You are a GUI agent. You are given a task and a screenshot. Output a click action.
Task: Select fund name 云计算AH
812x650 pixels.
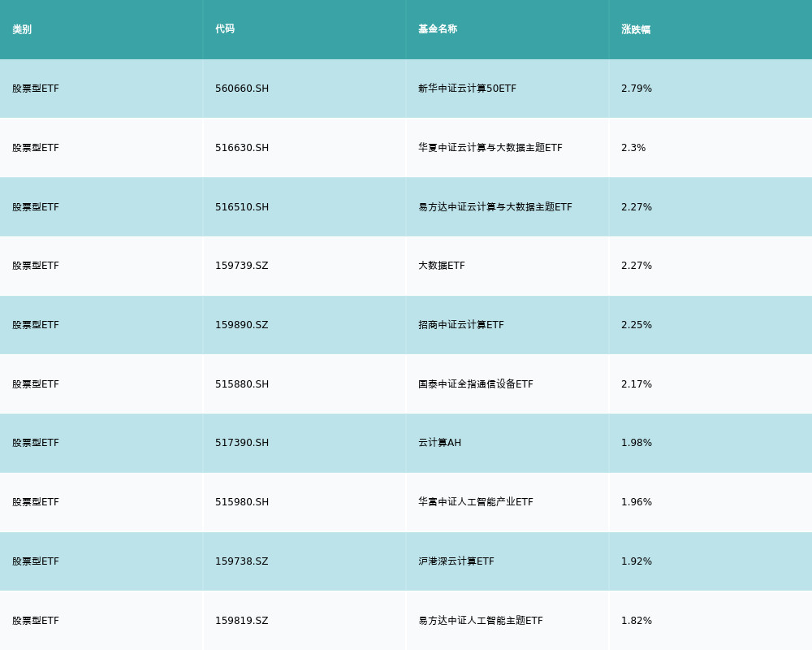point(439,443)
